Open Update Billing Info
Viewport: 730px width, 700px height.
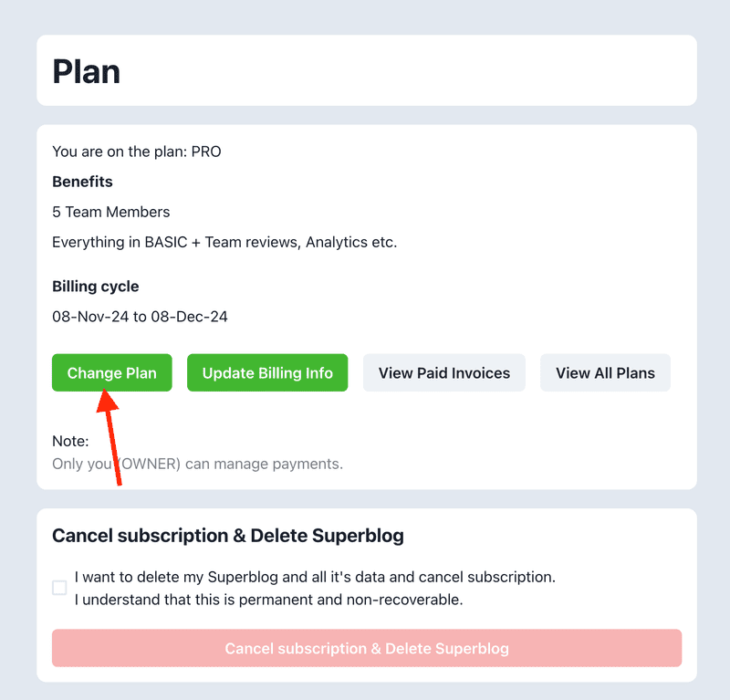click(x=267, y=372)
